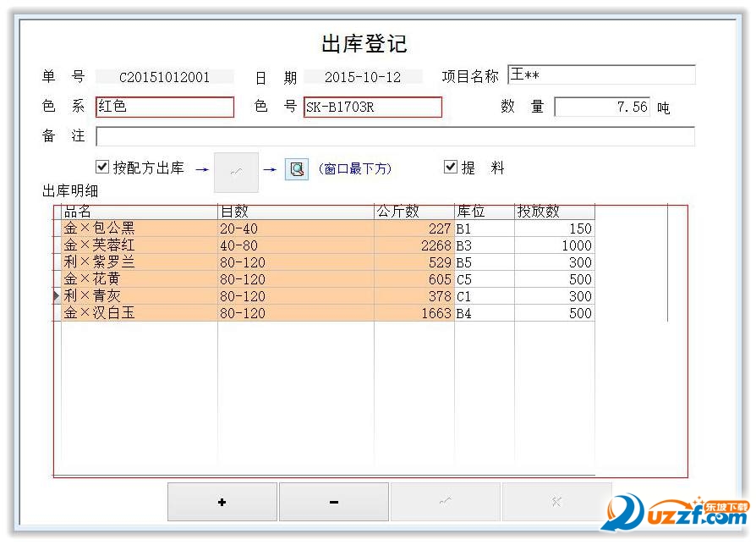Click the 投放数 cell 150

point(555,228)
